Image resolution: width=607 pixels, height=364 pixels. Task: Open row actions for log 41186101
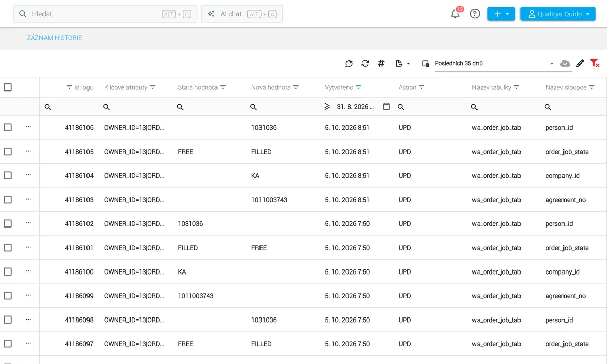tap(28, 247)
